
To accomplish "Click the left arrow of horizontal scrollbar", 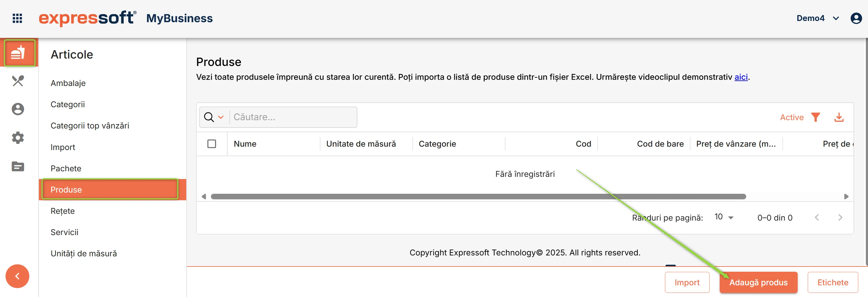I will [x=204, y=196].
